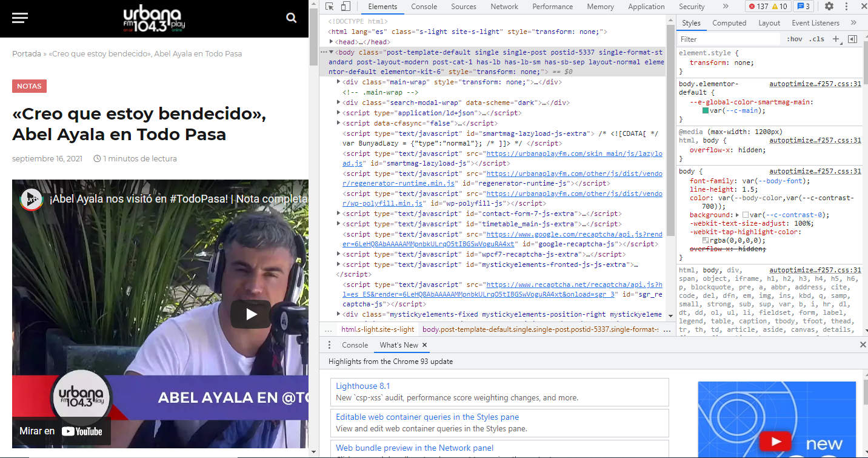
Task: Expand the head element node
Action: [331, 42]
